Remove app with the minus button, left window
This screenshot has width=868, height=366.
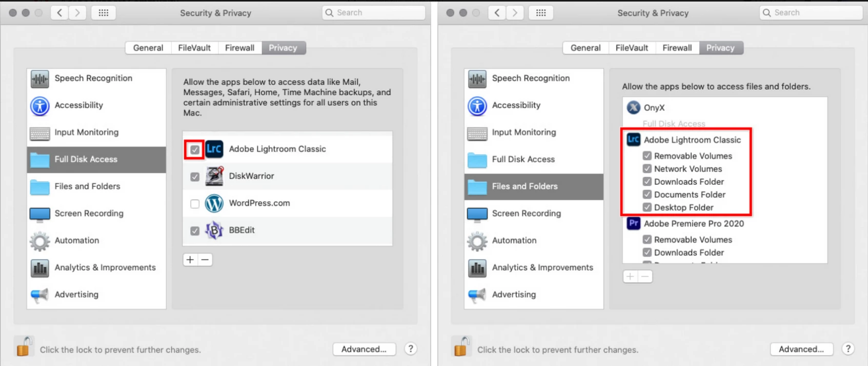coord(205,260)
